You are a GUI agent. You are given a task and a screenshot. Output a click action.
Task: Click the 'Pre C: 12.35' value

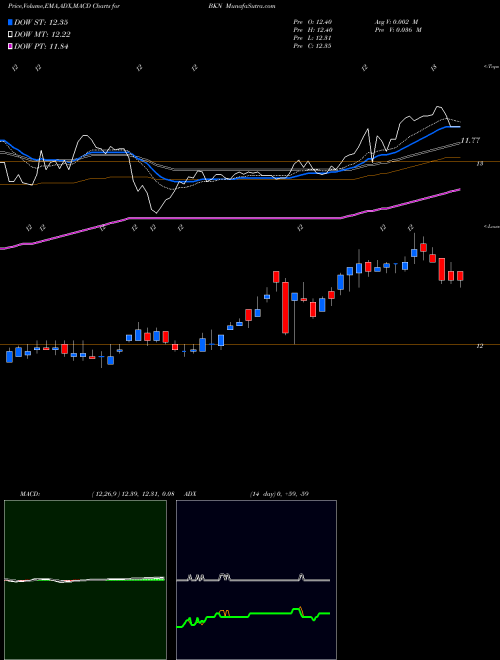(313, 46)
